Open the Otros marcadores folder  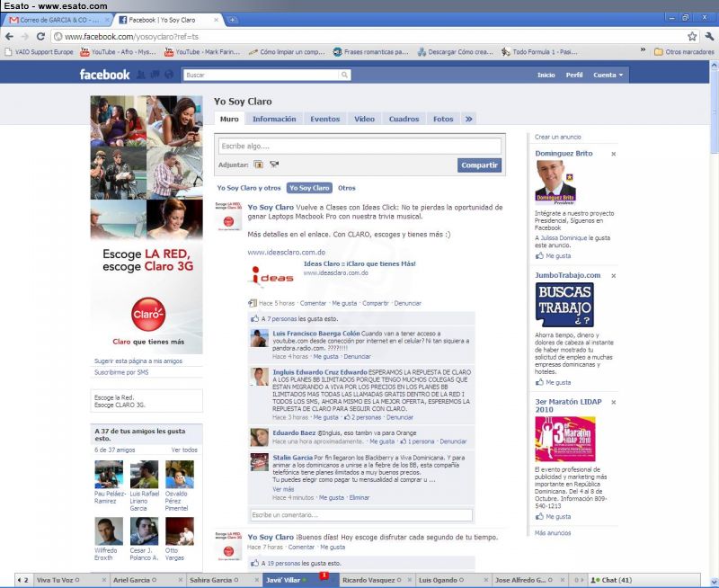(684, 52)
